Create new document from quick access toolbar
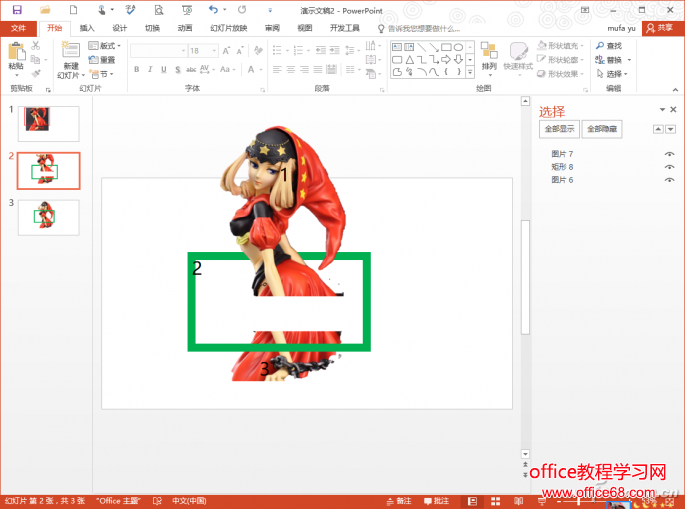The width and height of the screenshot is (685, 509). click(73, 10)
